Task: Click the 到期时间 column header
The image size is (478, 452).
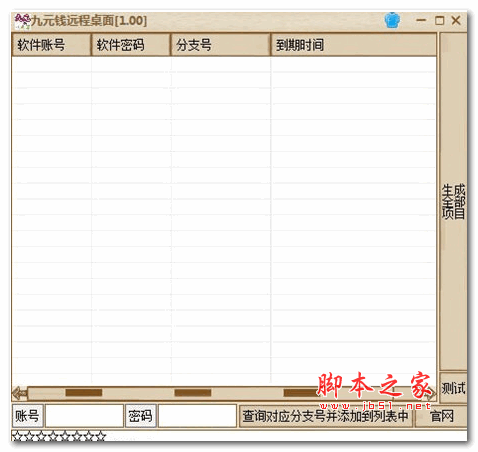Action: [x=353, y=45]
